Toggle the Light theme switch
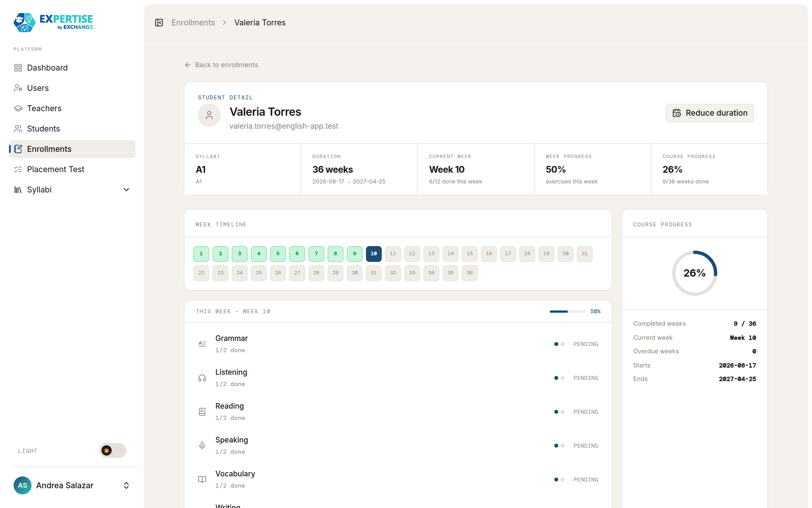This screenshot has width=812, height=508. tap(113, 450)
